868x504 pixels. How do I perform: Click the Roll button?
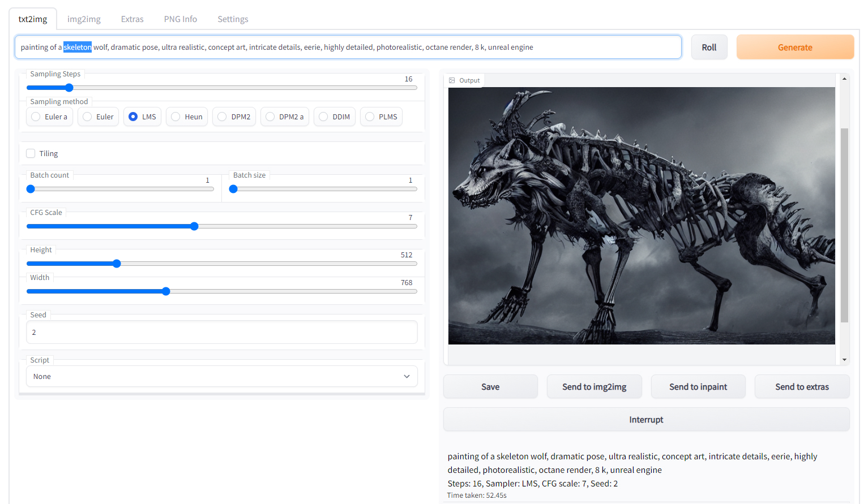coord(709,48)
